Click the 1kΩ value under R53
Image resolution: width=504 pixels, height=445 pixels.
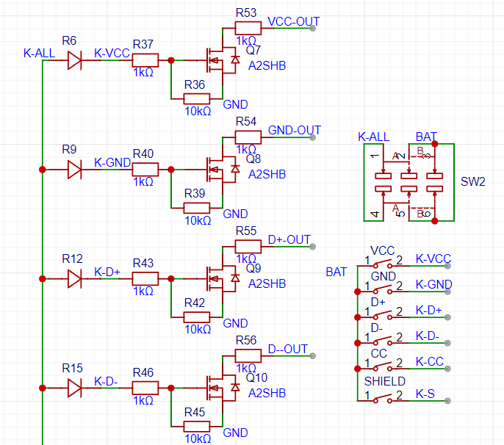(246, 40)
